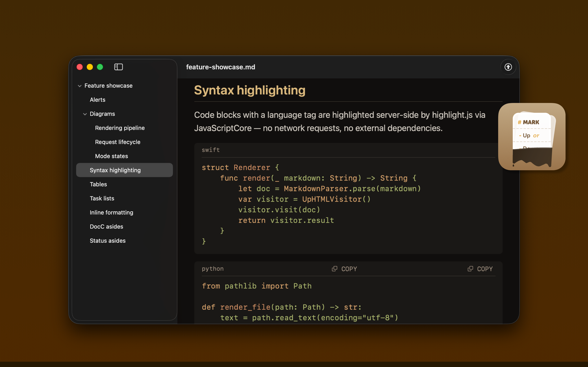Image resolution: width=588 pixels, height=367 pixels.
Task: Open the DocC asides section
Action: point(106,227)
